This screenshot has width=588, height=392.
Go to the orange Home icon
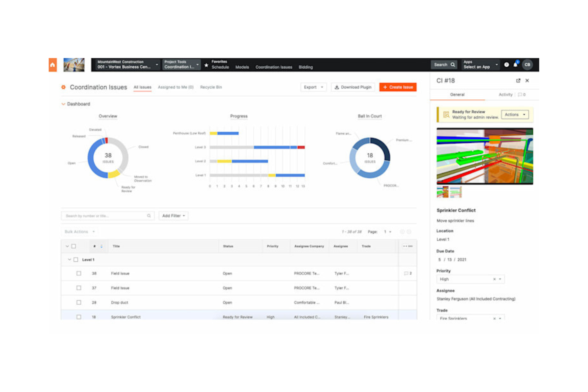click(52, 65)
